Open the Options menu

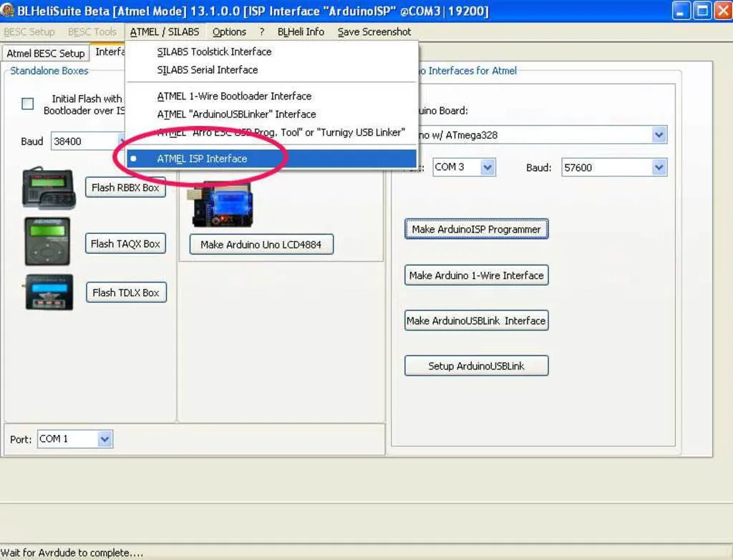pyautogui.click(x=229, y=31)
